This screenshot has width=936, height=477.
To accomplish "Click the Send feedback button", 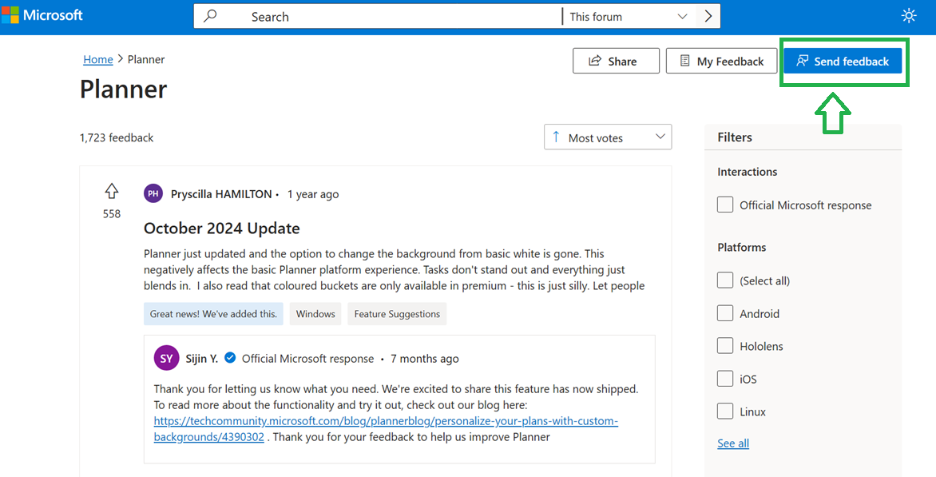I will tap(843, 61).
